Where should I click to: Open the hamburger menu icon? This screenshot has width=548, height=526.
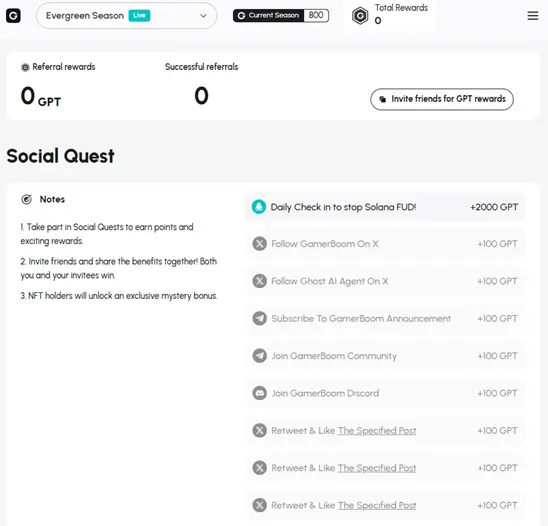(533, 16)
